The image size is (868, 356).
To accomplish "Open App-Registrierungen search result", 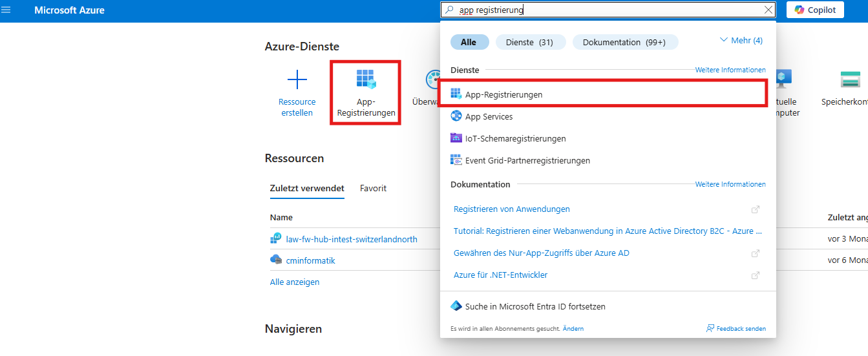I will [x=603, y=94].
